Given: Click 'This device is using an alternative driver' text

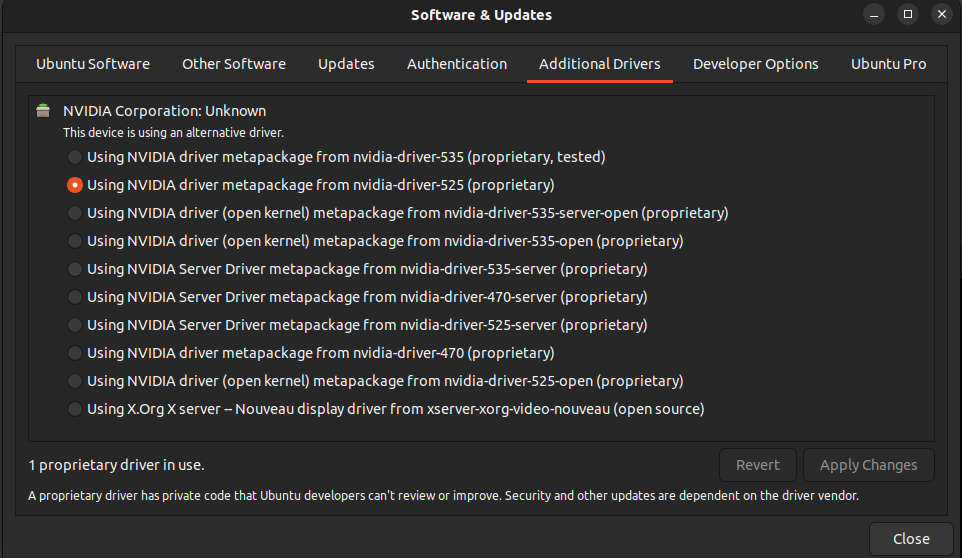Looking at the screenshot, I should (x=173, y=132).
